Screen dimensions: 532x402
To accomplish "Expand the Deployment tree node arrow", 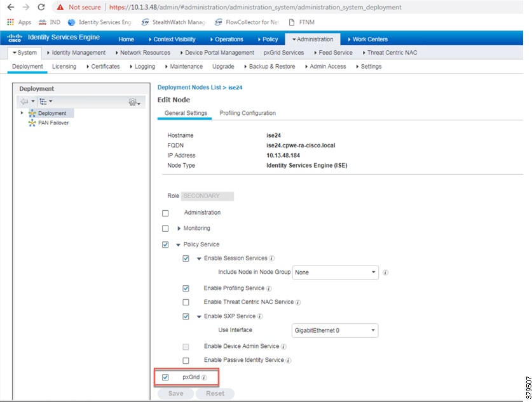I will (22, 113).
